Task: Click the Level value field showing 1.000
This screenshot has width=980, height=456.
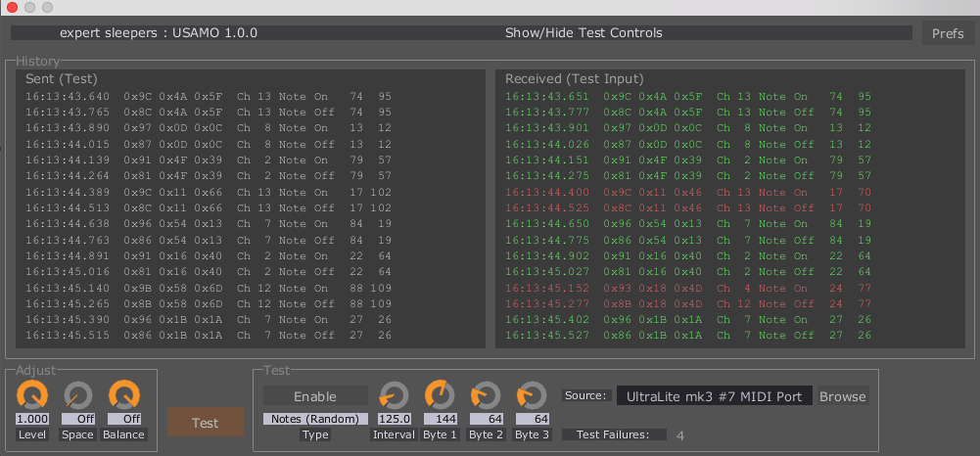Action: click(x=32, y=419)
